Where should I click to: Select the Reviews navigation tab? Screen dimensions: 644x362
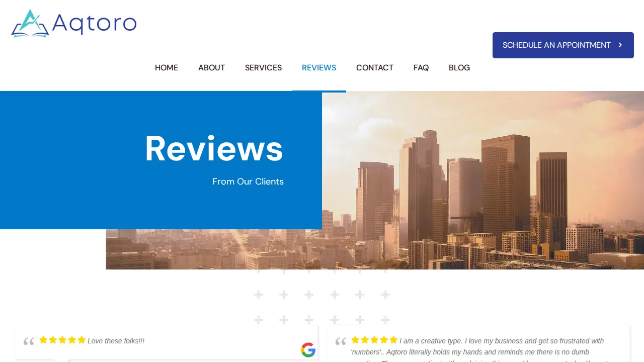click(319, 68)
